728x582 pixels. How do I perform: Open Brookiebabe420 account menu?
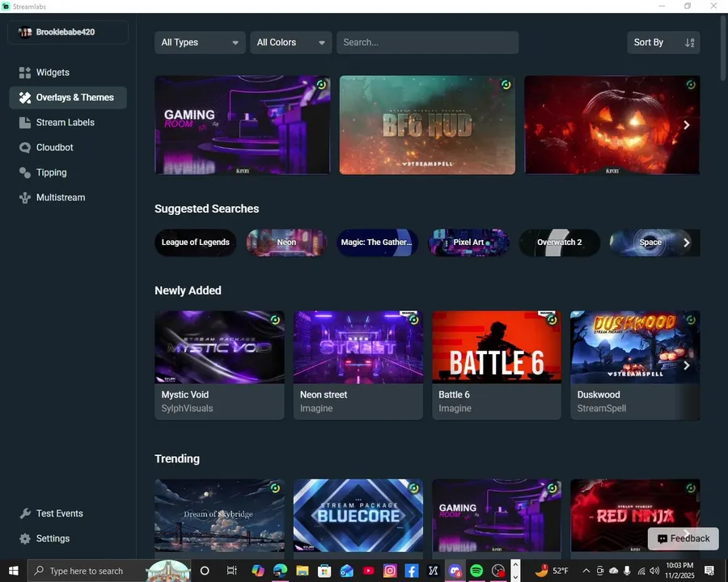pyautogui.click(x=68, y=32)
